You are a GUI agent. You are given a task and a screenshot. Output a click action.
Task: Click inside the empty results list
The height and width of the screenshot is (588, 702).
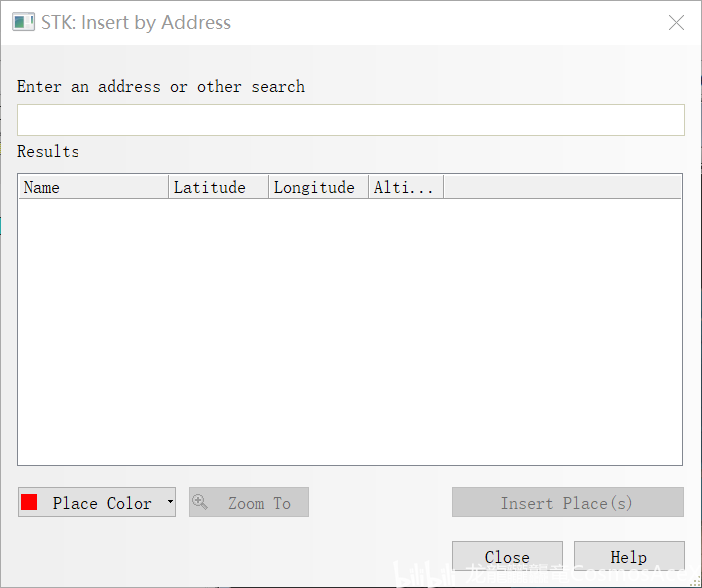tap(350, 330)
